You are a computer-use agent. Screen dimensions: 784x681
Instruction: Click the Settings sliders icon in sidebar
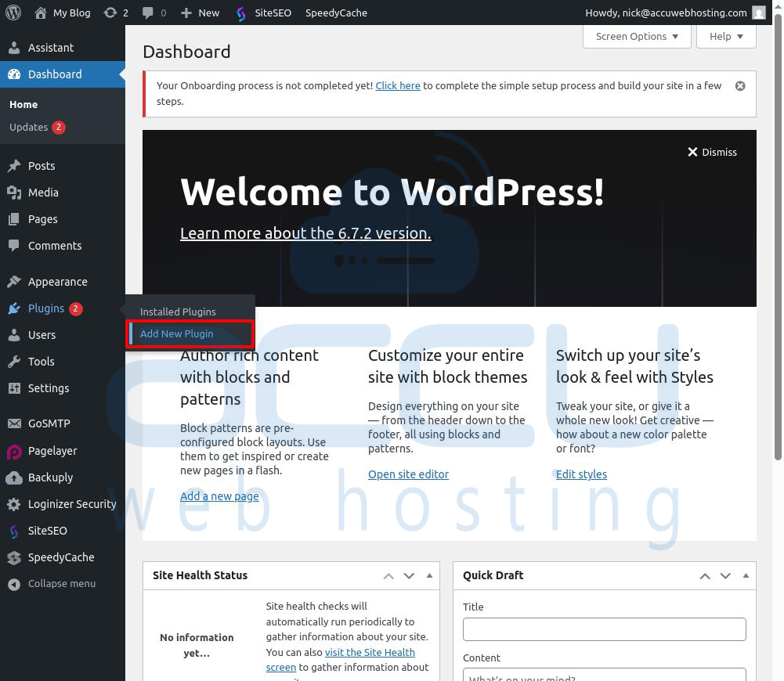click(14, 387)
